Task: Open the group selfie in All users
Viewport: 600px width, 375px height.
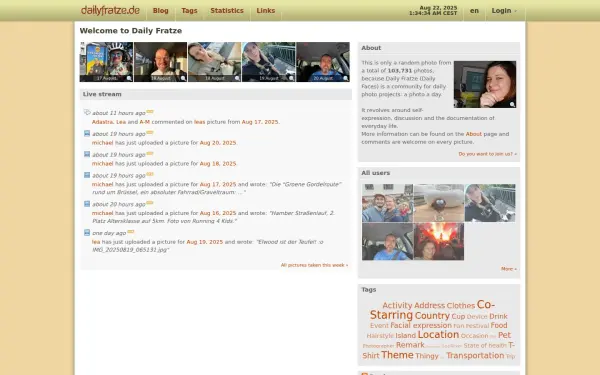Action: pyautogui.click(x=388, y=203)
